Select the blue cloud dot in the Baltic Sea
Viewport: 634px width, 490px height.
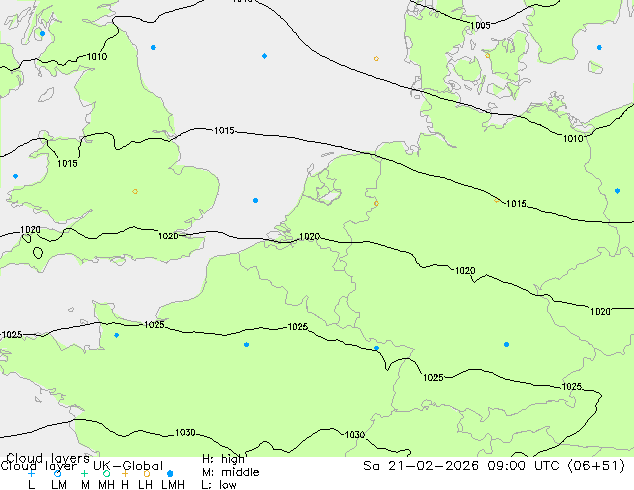[599, 48]
